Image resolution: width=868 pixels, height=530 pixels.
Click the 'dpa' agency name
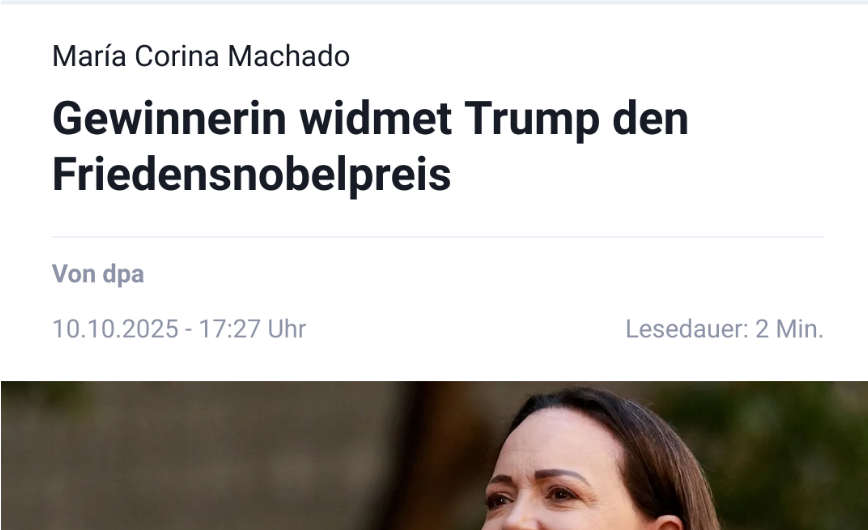(123, 275)
